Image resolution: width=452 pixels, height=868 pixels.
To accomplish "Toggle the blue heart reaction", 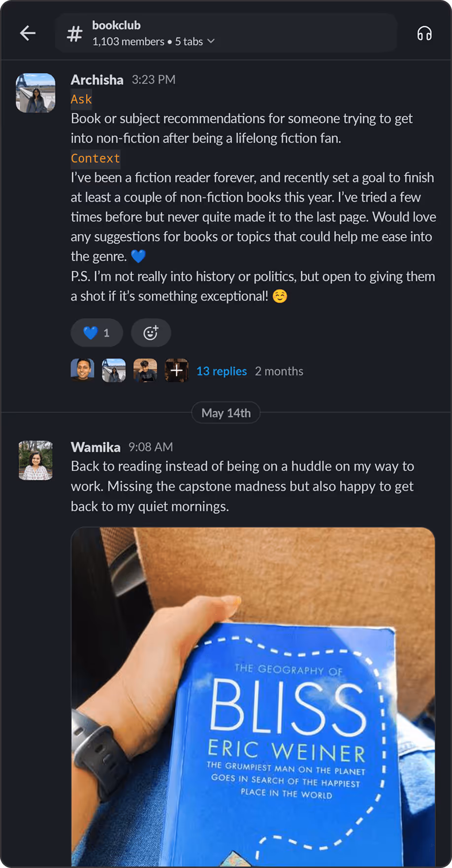I will (97, 333).
